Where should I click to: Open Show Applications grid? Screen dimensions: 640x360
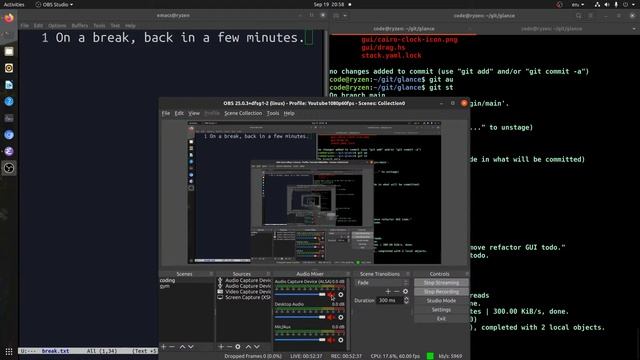pos(9,351)
